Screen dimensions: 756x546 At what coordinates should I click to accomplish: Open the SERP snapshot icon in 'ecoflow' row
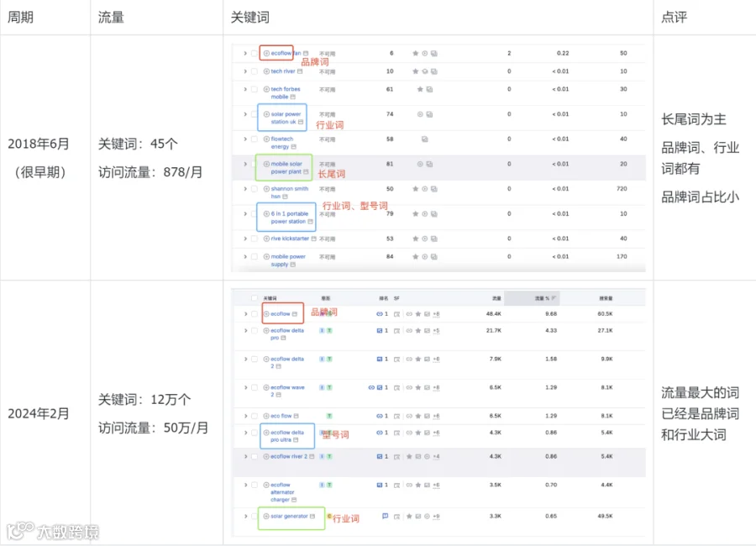pos(396,314)
